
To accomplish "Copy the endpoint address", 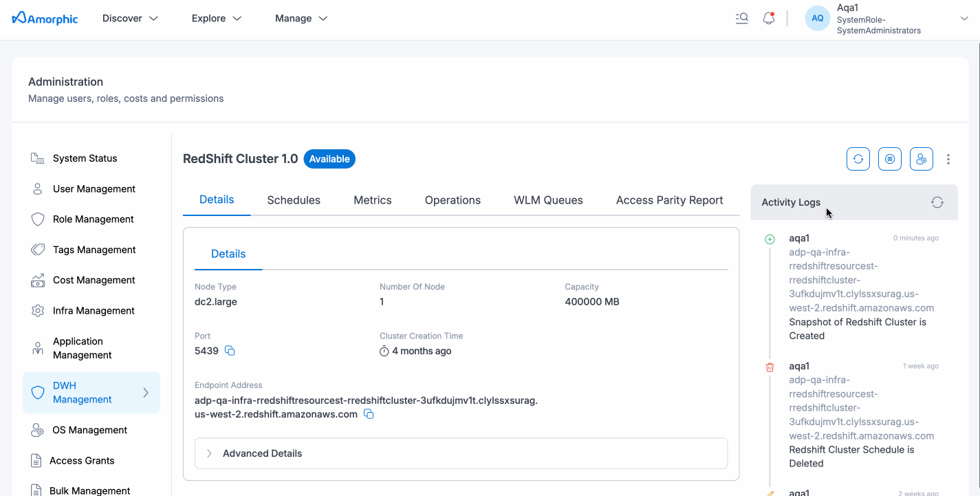I will click(369, 414).
